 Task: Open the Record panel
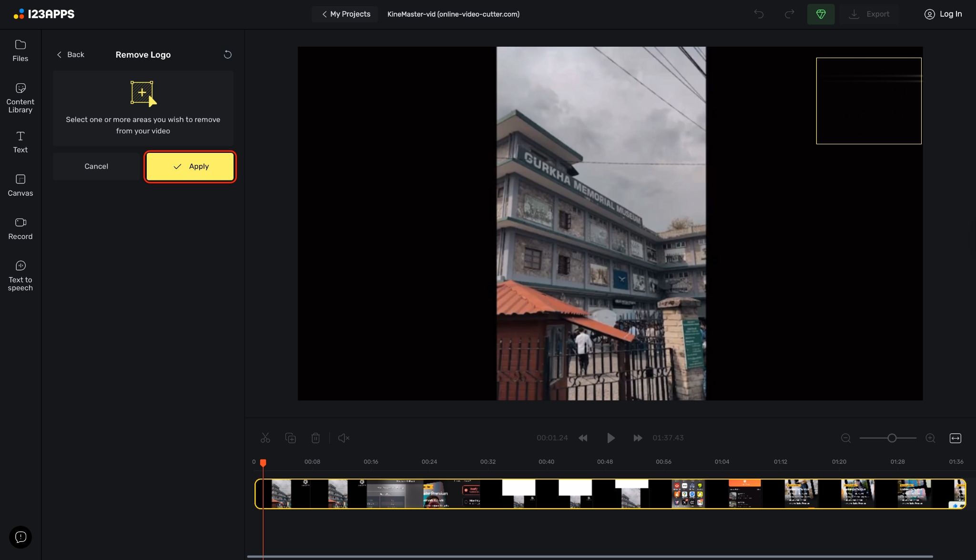click(20, 229)
